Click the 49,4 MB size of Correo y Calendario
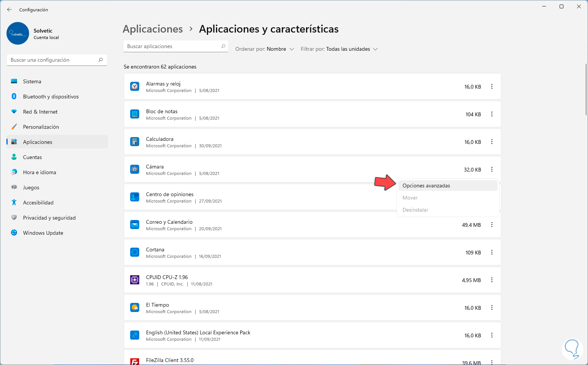This screenshot has width=588, height=365. 471,225
